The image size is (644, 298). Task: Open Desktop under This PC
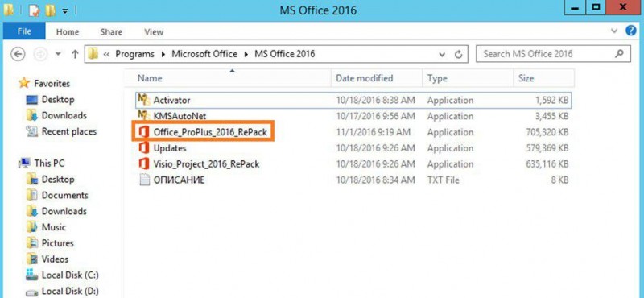(x=58, y=180)
